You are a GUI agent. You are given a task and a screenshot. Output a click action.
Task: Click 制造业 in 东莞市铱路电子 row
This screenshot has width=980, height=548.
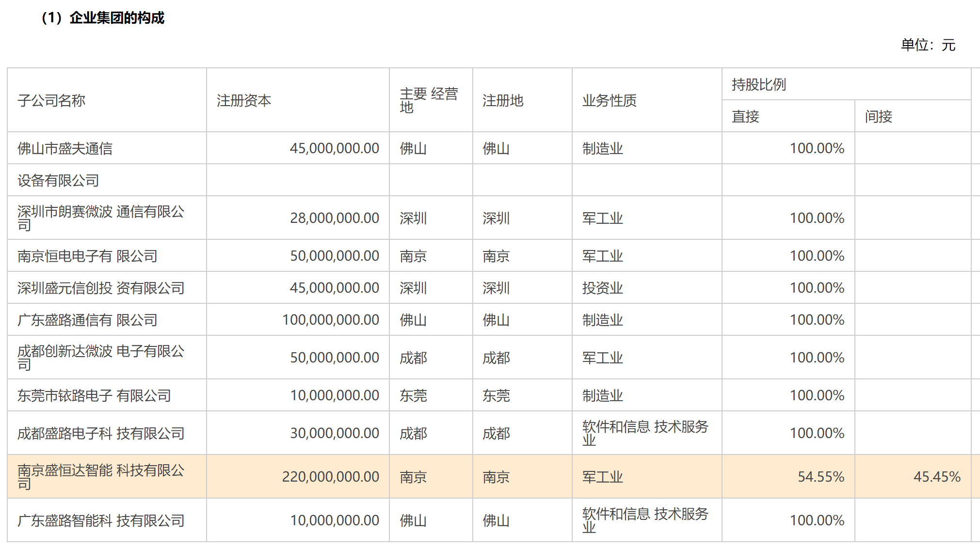603,395
